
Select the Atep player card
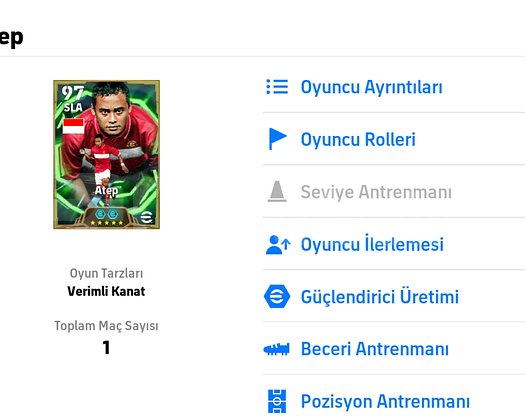[106, 155]
